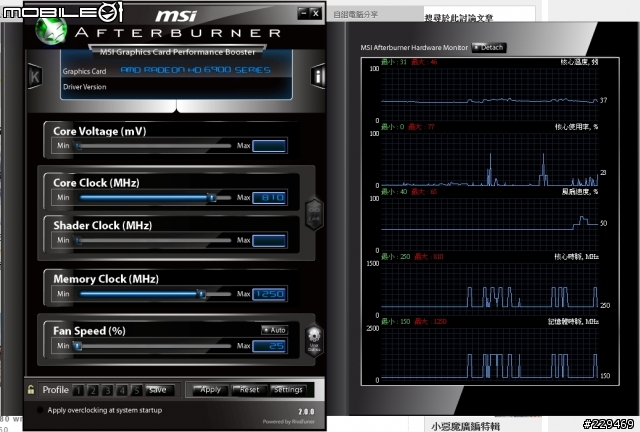The width and height of the screenshot is (640, 432).
Task: Select profile slot 4
Action: tap(122, 390)
